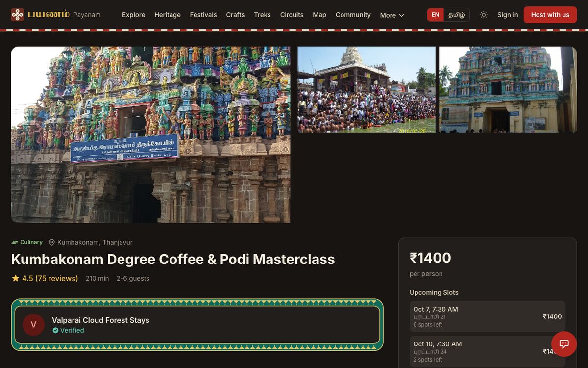
Task: Click Kumbakonam, Thanjavur location text
Action: click(x=95, y=242)
